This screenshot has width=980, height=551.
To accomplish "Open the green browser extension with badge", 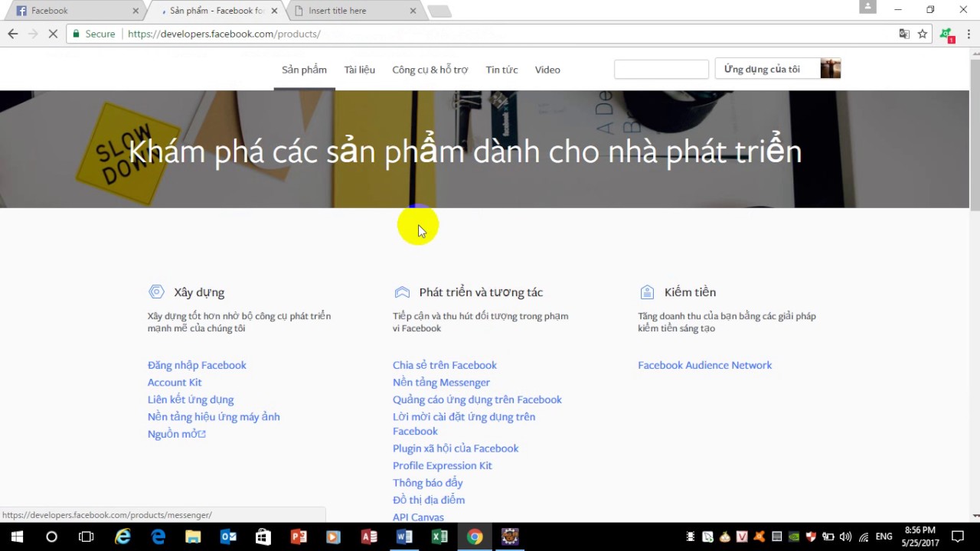I will tap(947, 34).
